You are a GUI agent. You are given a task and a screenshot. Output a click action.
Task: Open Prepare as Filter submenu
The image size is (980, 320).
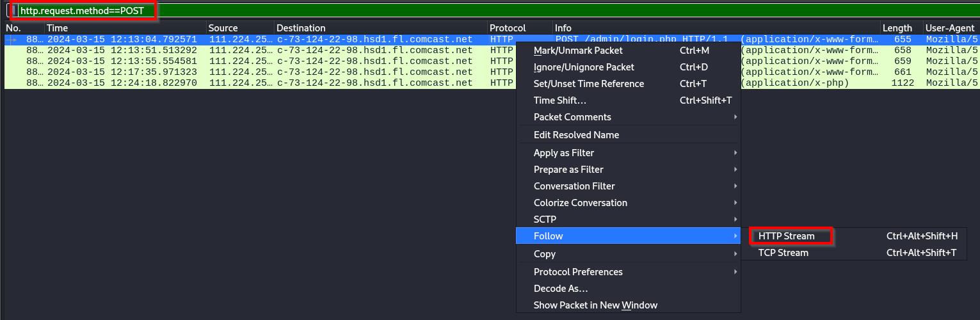coord(568,170)
